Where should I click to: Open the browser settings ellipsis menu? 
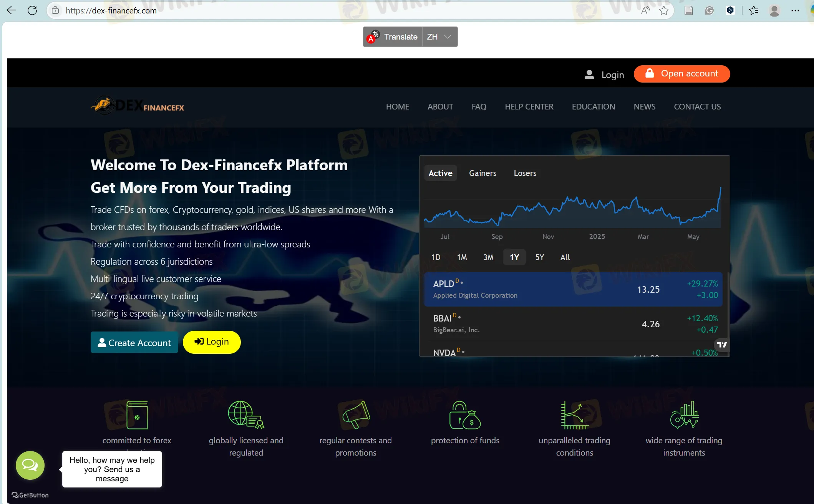pos(795,10)
